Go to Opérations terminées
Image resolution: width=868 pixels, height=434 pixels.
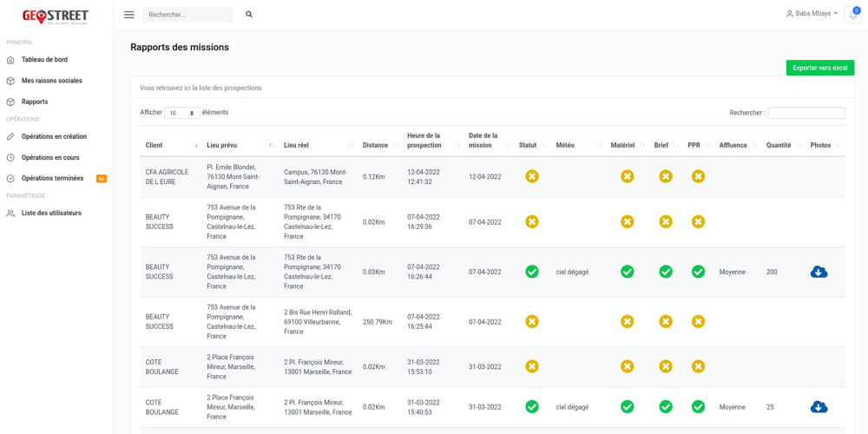click(x=52, y=179)
